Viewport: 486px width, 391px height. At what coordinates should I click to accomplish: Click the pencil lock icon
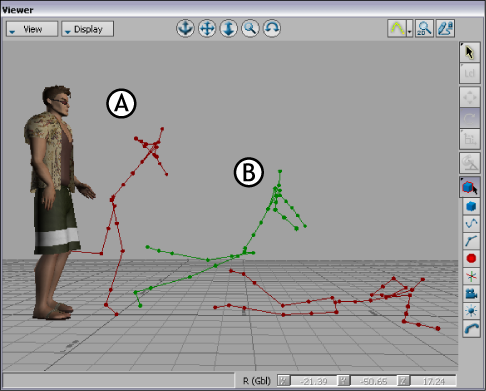pyautogui.click(x=445, y=28)
